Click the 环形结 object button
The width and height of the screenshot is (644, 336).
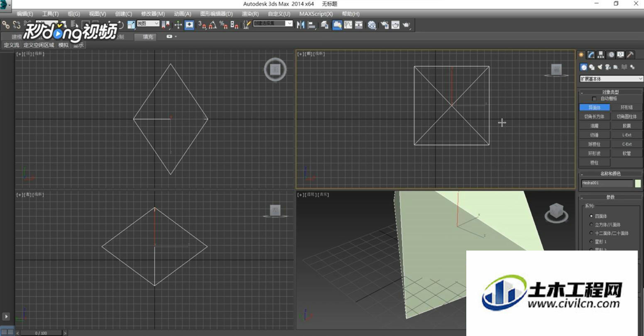click(x=627, y=107)
